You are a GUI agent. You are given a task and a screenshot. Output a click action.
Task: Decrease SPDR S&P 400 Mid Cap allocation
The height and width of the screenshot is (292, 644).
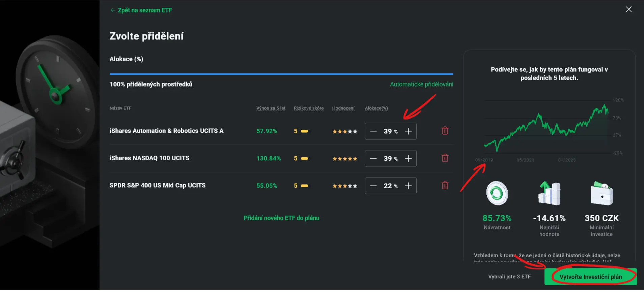click(x=373, y=186)
